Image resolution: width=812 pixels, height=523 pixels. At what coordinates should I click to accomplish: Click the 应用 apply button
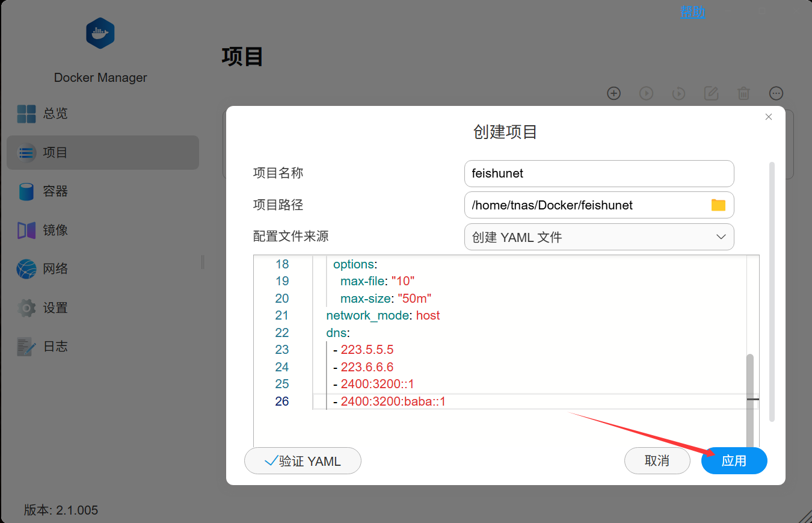coord(734,461)
